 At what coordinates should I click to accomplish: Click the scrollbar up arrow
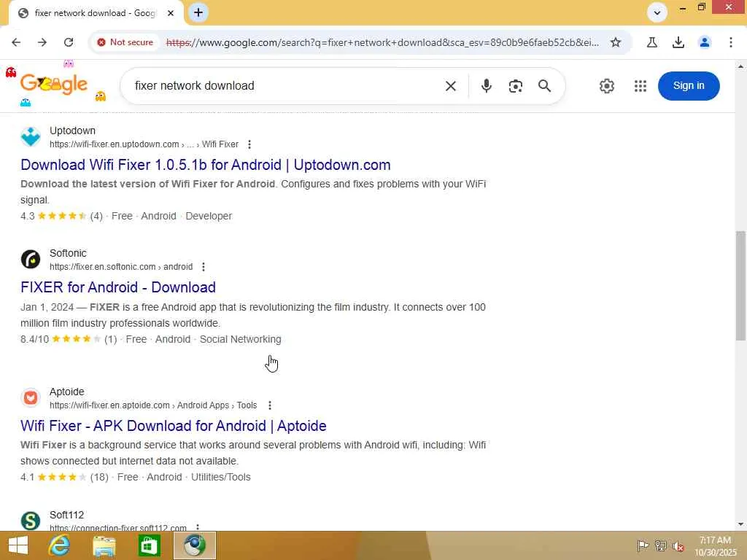pyautogui.click(x=740, y=66)
